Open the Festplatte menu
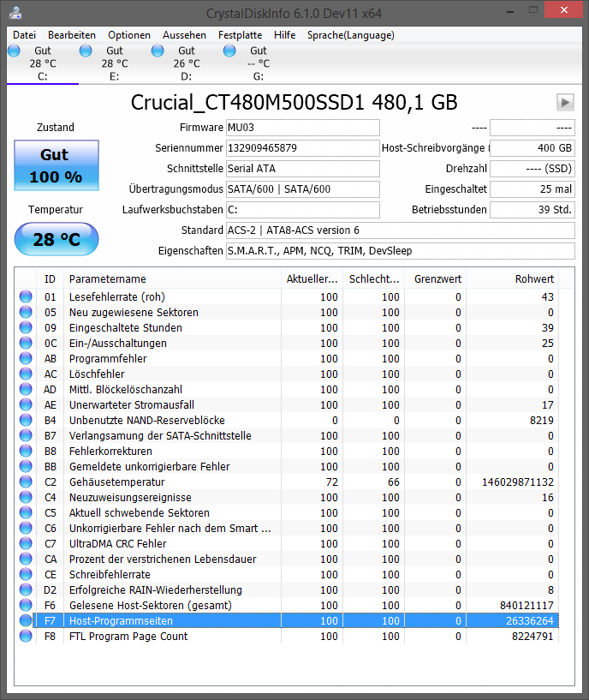This screenshot has width=589, height=700. pos(240,35)
